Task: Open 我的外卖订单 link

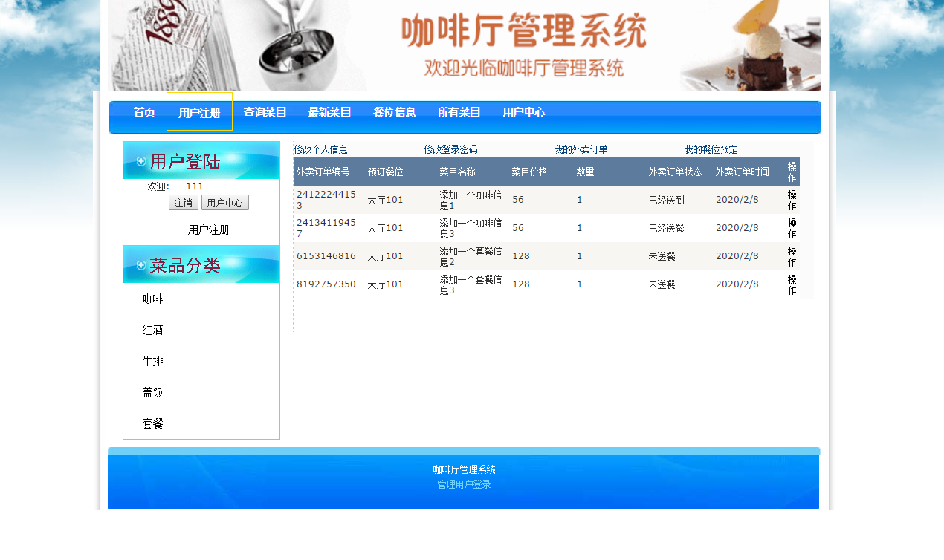Action: coord(581,149)
